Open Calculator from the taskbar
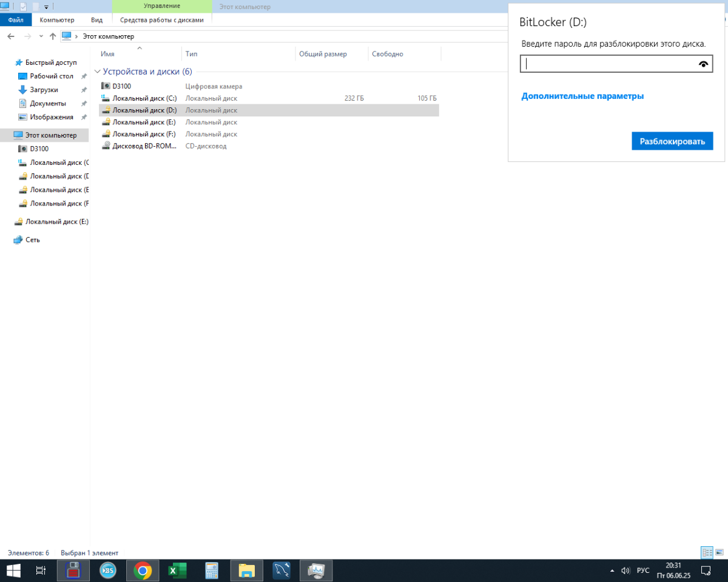The height and width of the screenshot is (582, 728). pyautogui.click(x=212, y=570)
